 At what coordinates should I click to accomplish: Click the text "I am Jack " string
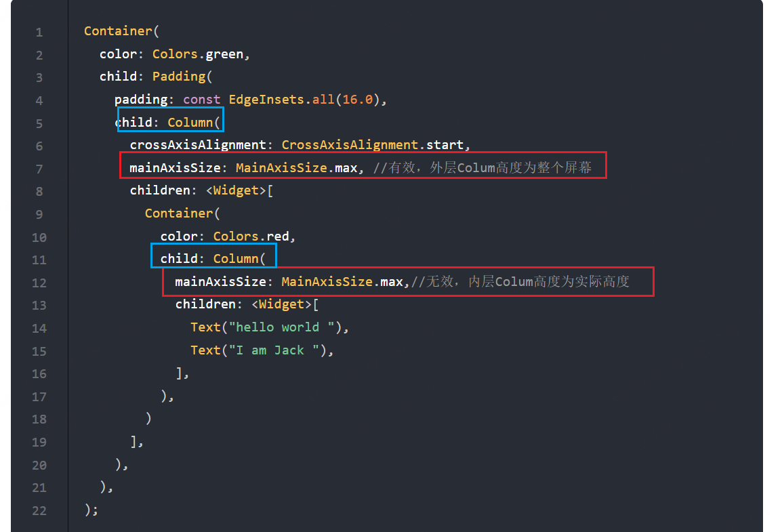[274, 350]
